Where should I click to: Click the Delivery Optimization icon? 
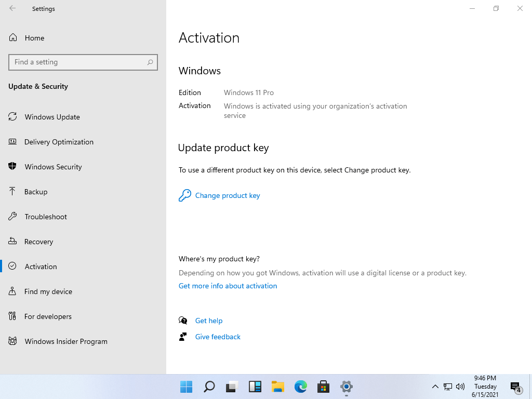coord(12,141)
